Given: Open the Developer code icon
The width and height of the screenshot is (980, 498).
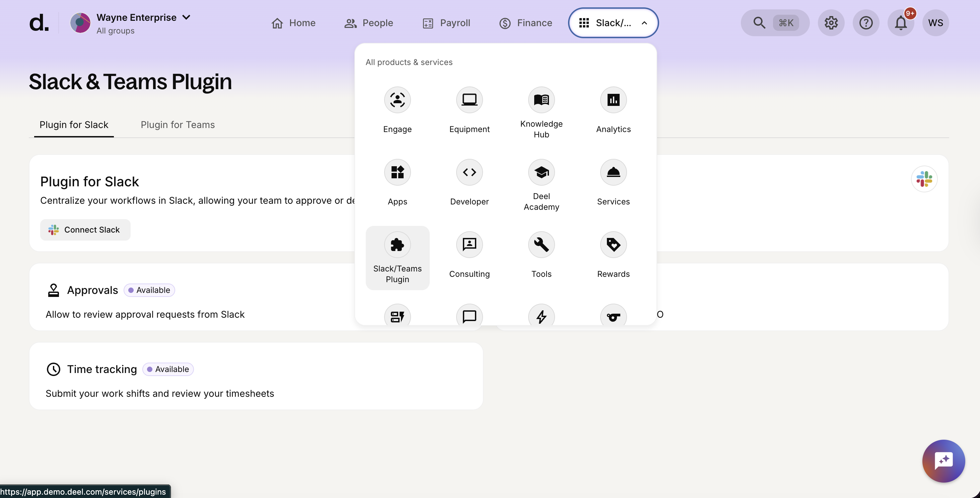Looking at the screenshot, I should pyautogui.click(x=469, y=173).
